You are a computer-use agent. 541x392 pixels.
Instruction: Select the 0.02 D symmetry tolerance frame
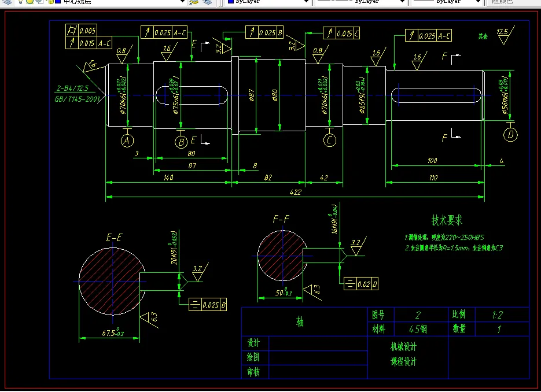[x=361, y=284]
